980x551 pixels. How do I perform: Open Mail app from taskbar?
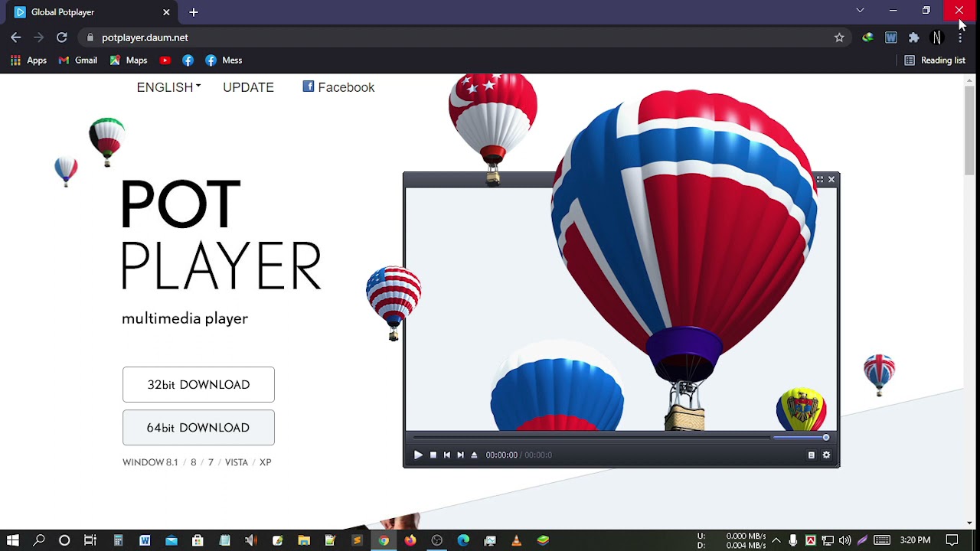(171, 540)
